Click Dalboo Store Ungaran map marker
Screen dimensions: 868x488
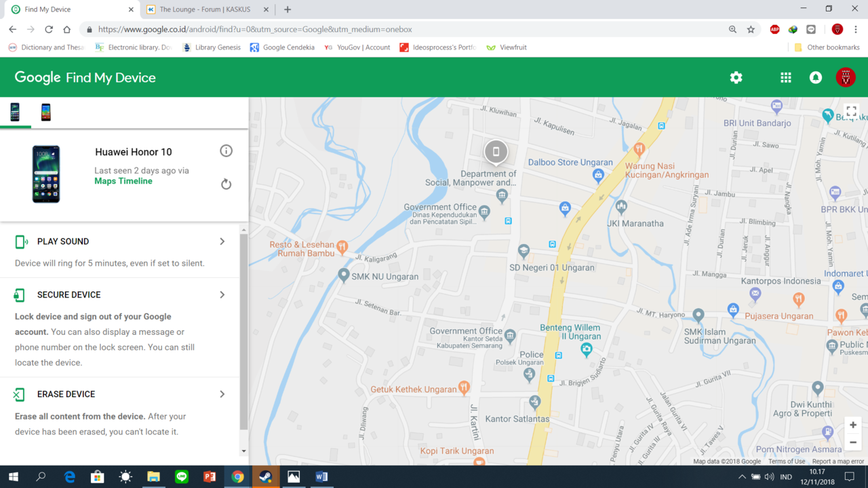598,176
